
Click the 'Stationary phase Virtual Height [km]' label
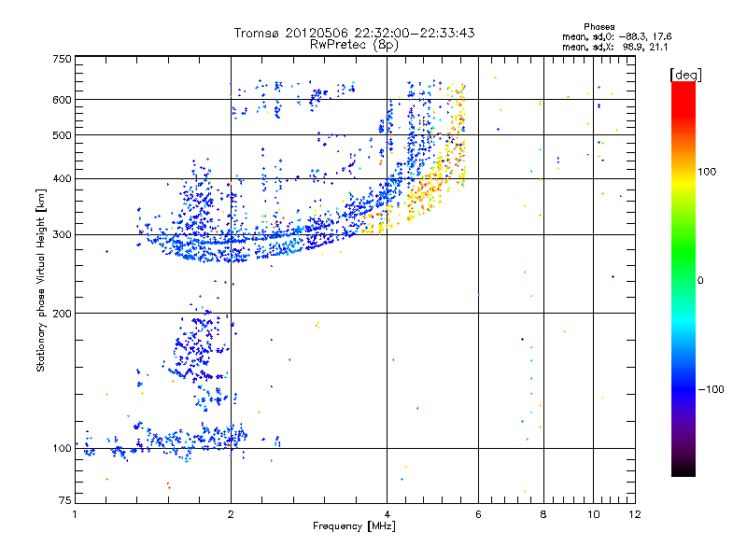coord(41,281)
